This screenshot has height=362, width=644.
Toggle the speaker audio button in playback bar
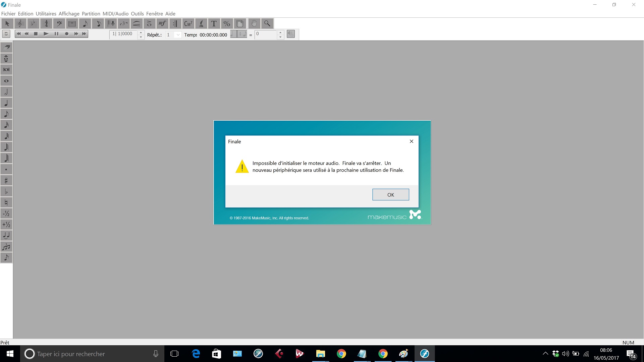coord(291,34)
